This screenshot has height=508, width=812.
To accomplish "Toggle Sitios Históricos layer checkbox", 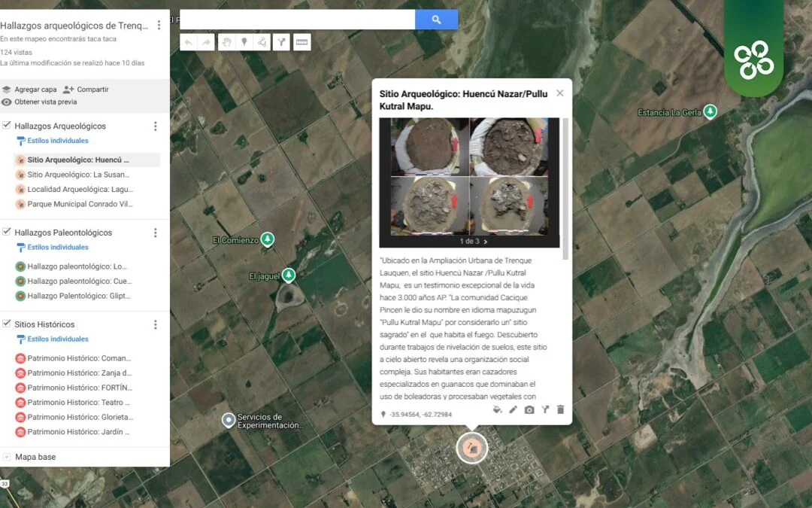I will click(7, 324).
